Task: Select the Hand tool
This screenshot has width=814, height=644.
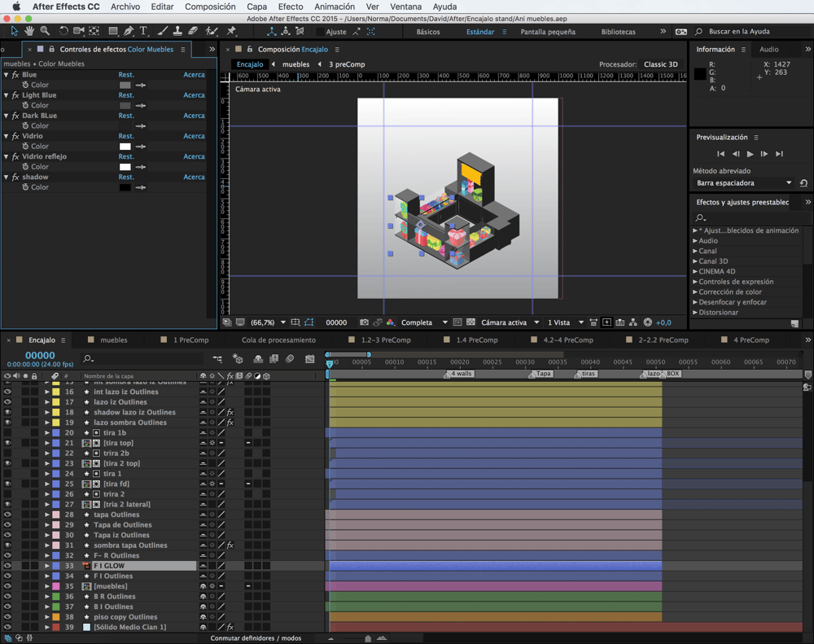Action: click(29, 31)
